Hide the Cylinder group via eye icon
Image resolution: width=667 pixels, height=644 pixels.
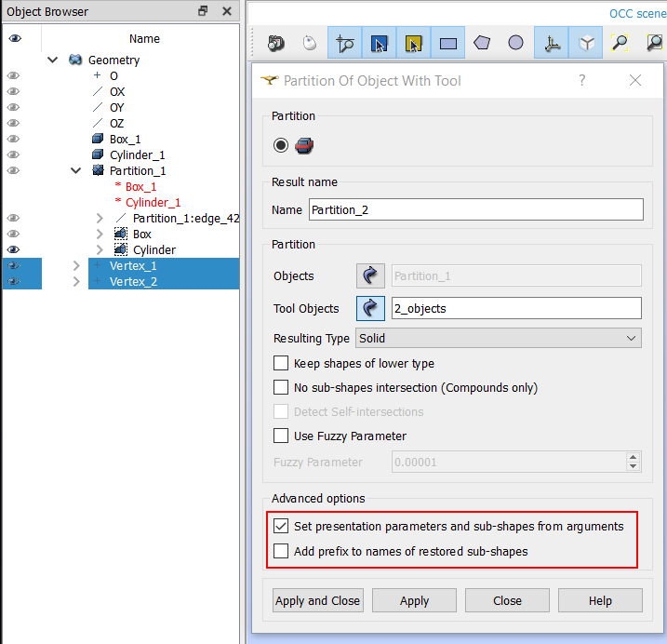14,249
